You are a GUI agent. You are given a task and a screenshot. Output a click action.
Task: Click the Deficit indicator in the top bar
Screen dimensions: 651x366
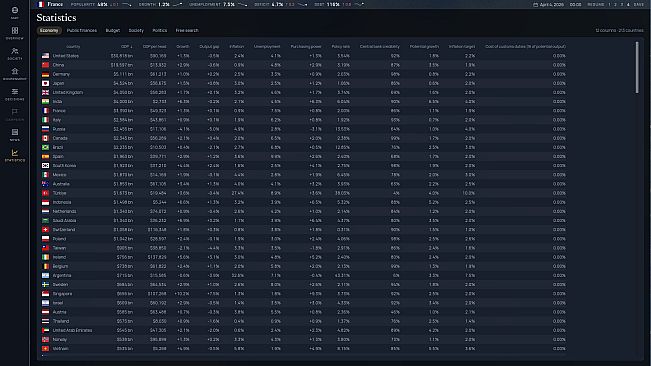pos(281,5)
